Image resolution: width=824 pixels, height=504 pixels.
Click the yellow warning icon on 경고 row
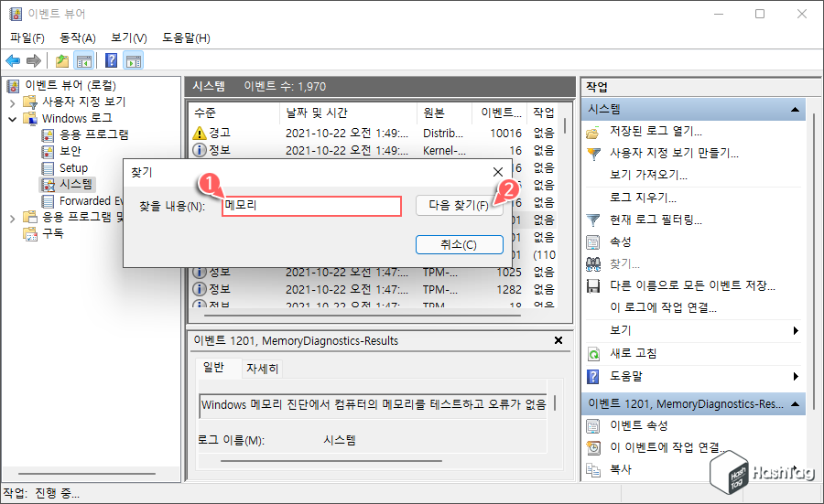(200, 134)
